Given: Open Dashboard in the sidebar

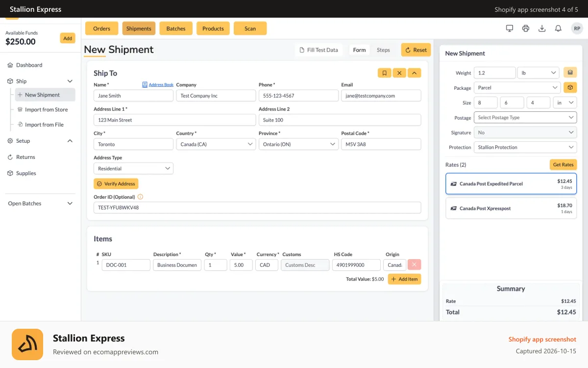Looking at the screenshot, I should [29, 65].
